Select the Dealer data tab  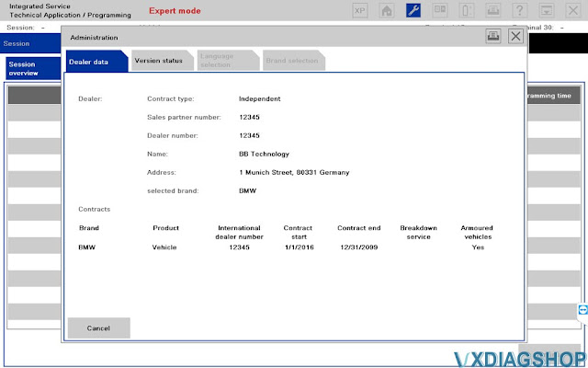(x=96, y=62)
